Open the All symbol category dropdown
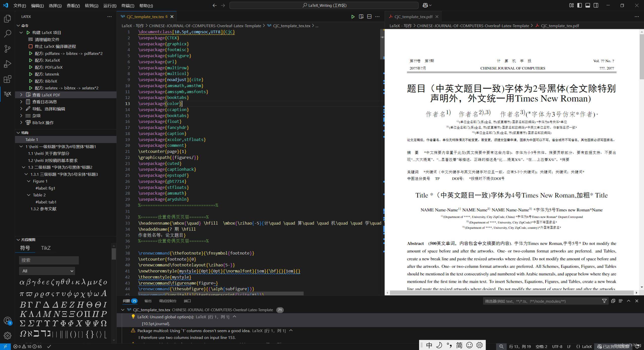 coord(47,271)
